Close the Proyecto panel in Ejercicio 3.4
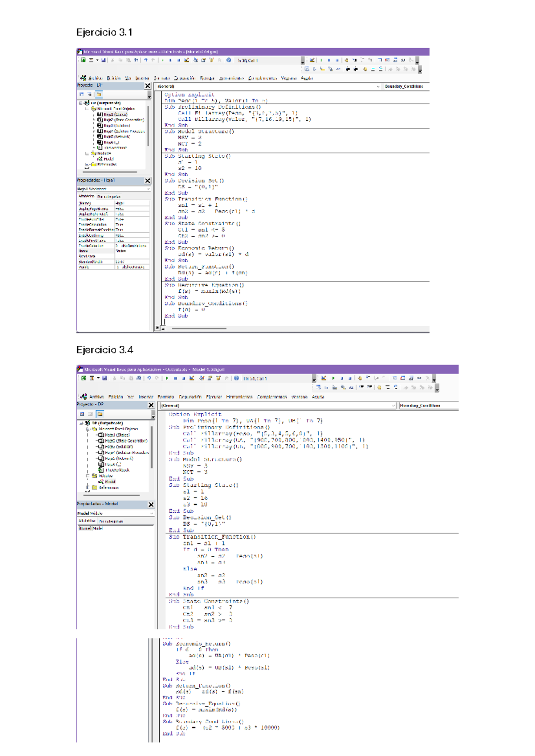Viewport: 535px width, 756px height. point(151,405)
